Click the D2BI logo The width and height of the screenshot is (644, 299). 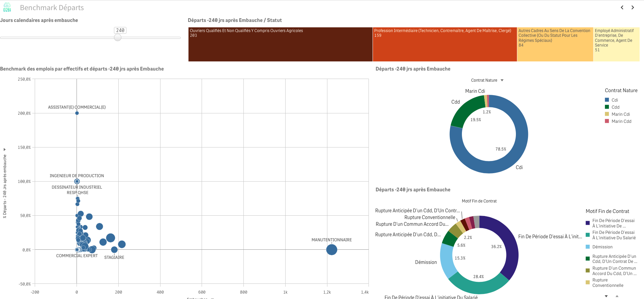pos(7,7)
